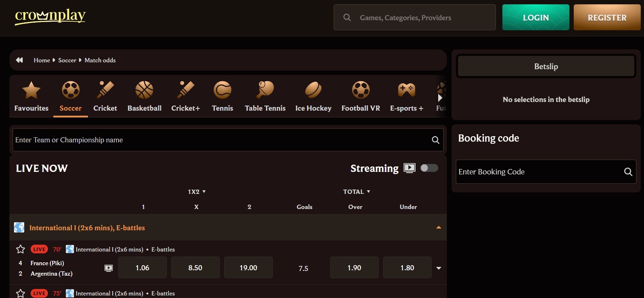Open the 1X2 market dropdown

point(196,192)
